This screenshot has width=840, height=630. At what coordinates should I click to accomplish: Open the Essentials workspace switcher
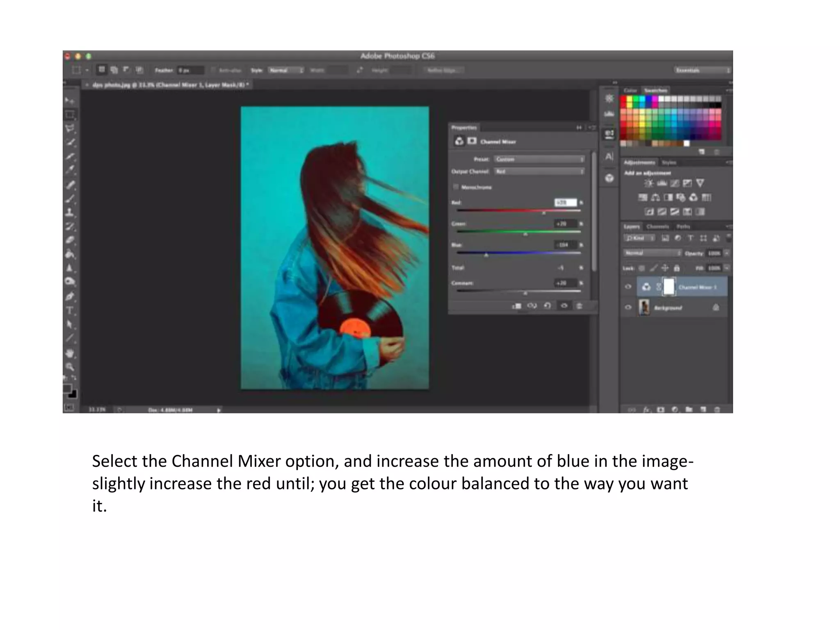[x=702, y=71]
